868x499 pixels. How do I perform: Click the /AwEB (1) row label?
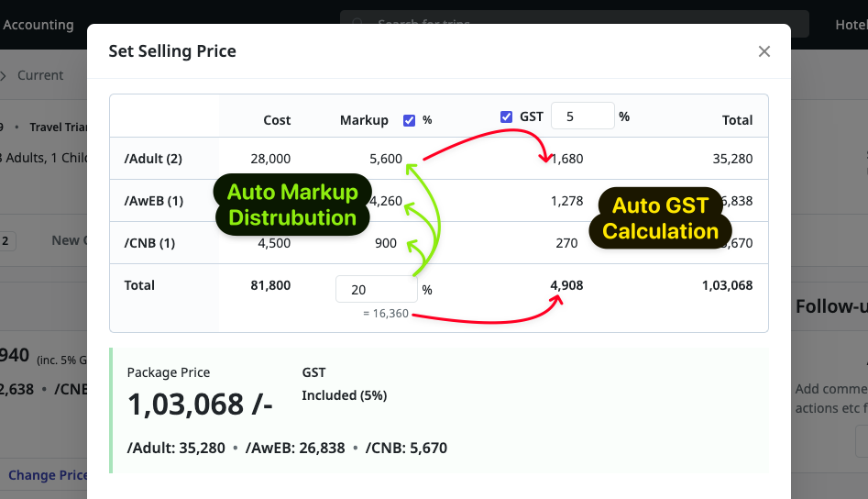coord(153,201)
